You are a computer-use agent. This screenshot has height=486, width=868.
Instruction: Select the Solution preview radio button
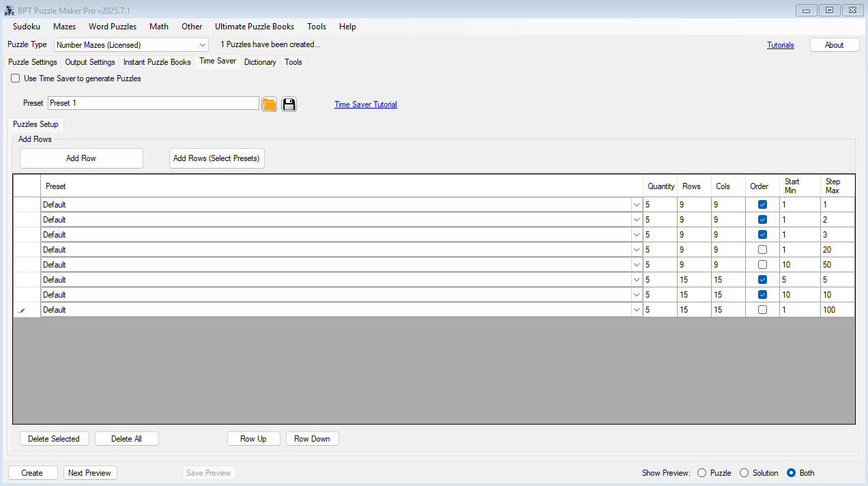pyautogui.click(x=744, y=473)
